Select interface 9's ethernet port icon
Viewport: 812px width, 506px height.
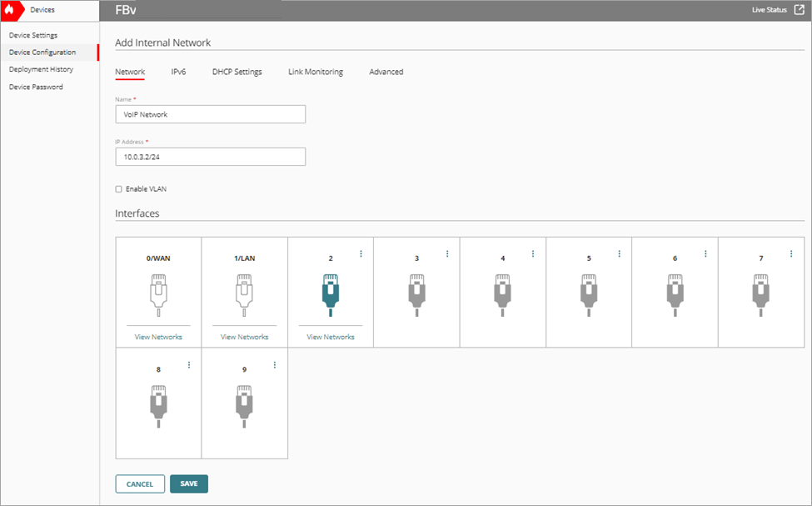[x=244, y=408]
